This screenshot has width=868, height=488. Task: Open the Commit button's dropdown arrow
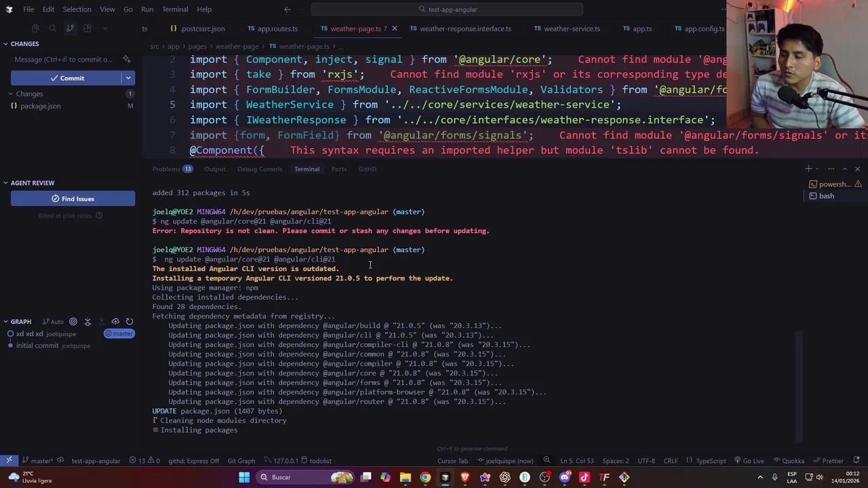click(x=128, y=78)
